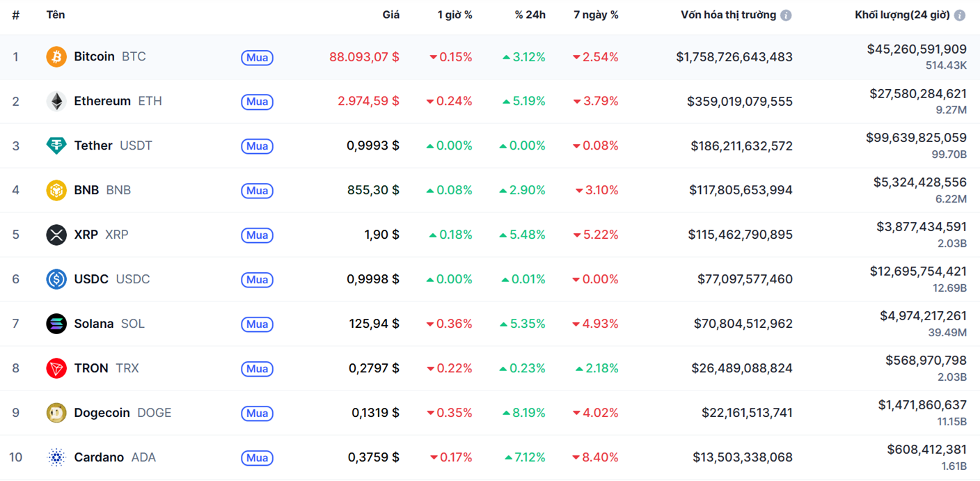This screenshot has height=481, width=980.
Task: Click info icon next to Khối lượng(24 giờ)
Action: pyautogui.click(x=960, y=15)
